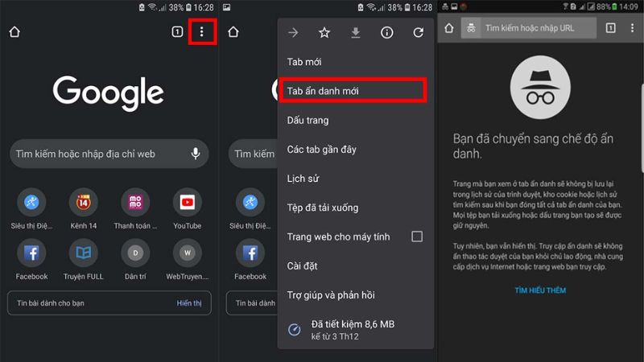Select 'Lịch sử' menu item
Image resolution: width=644 pixels, height=362 pixels.
pos(356,179)
